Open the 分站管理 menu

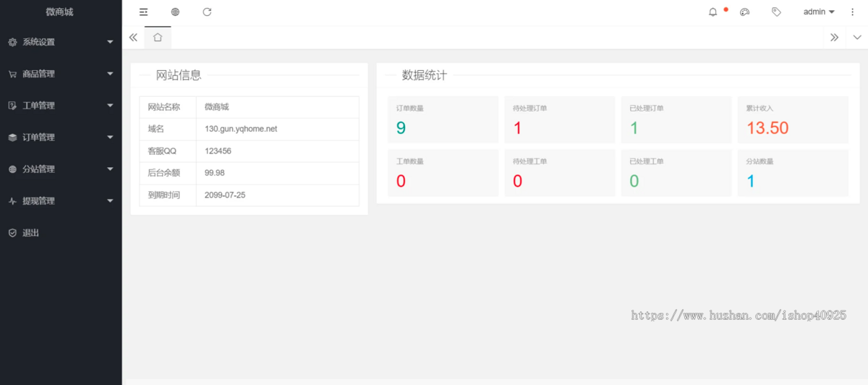(x=61, y=169)
